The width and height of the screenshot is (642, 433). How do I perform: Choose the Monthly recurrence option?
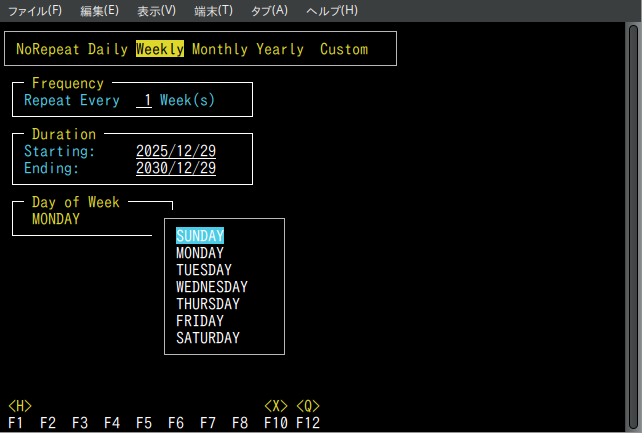(x=220, y=49)
